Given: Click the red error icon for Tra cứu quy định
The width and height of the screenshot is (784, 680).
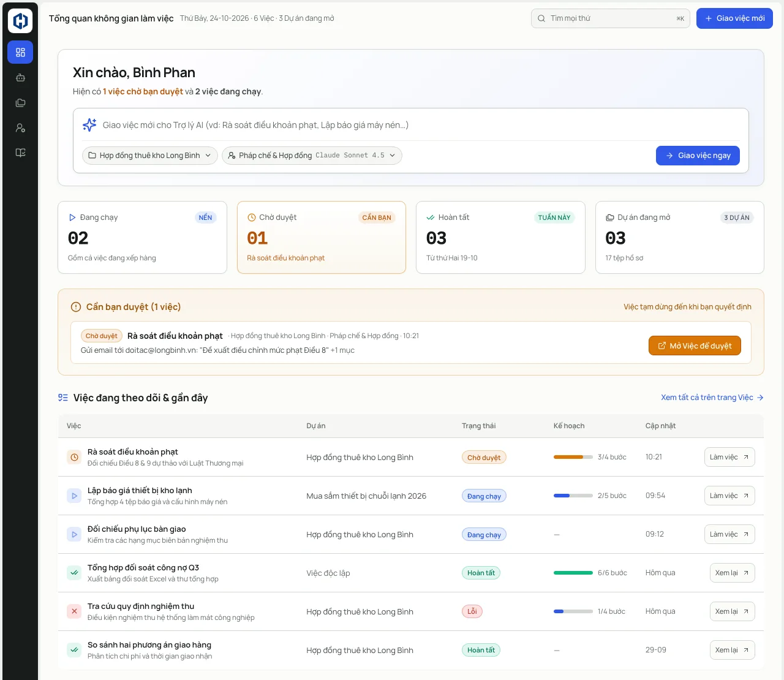Looking at the screenshot, I should pyautogui.click(x=74, y=611).
